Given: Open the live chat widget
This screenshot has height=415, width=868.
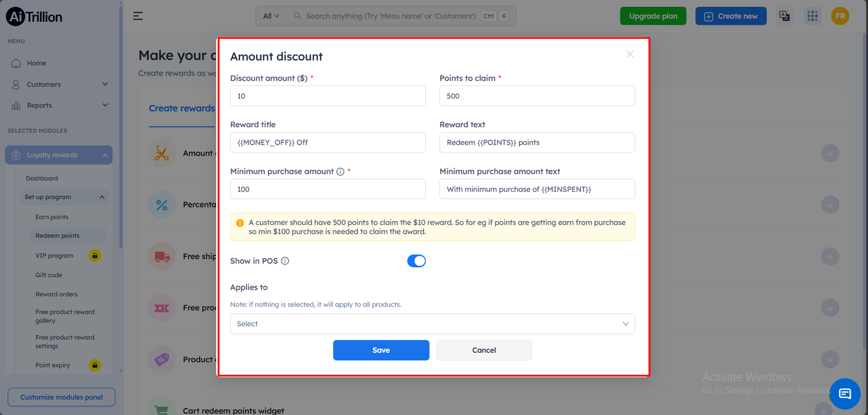Looking at the screenshot, I should [844, 393].
